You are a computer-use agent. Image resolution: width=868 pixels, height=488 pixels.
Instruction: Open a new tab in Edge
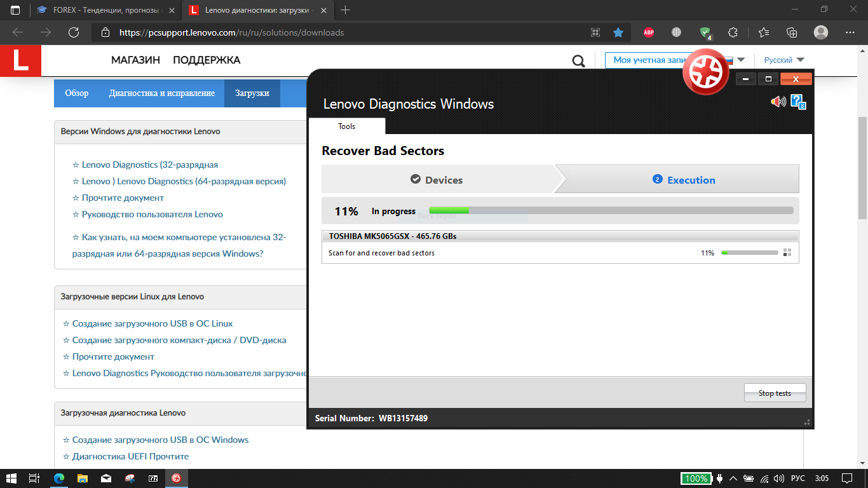coord(346,10)
